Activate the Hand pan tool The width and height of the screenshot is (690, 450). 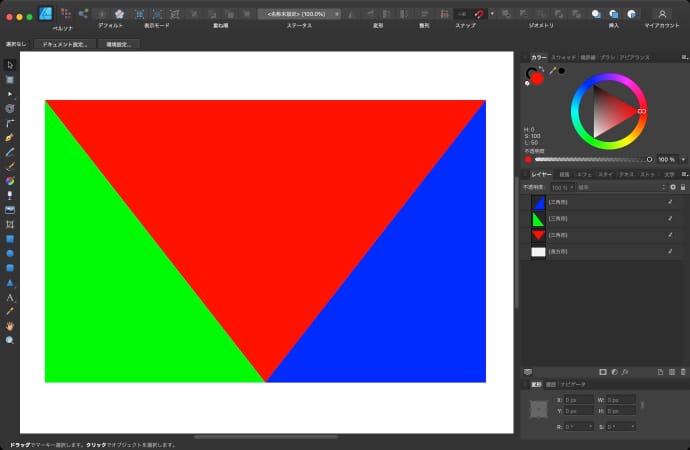coord(10,326)
